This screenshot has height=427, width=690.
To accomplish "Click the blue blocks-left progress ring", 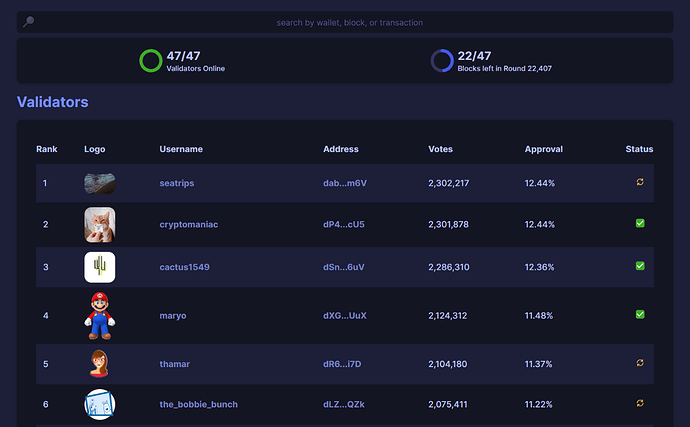I will (x=442, y=61).
